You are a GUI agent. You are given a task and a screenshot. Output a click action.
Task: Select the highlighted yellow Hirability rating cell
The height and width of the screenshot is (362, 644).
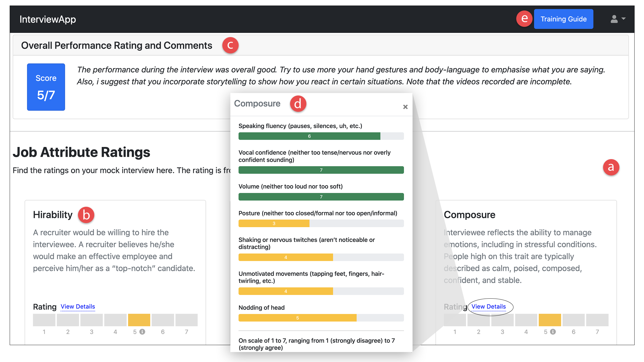pos(139,320)
